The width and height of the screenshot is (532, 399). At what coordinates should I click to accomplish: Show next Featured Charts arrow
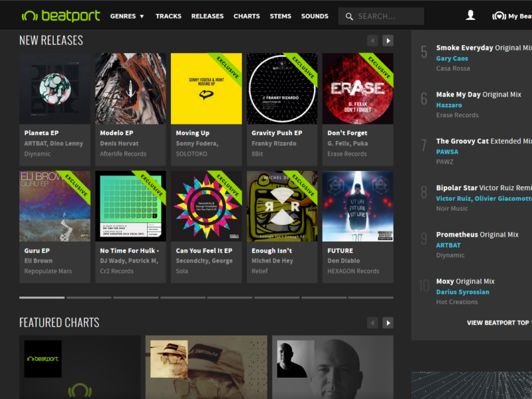coord(388,323)
